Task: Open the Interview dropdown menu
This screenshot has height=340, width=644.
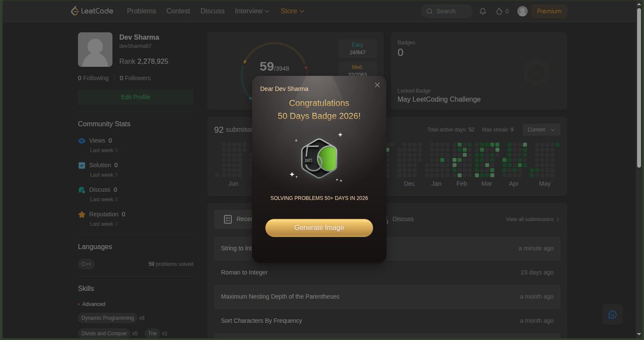Action: [x=252, y=11]
